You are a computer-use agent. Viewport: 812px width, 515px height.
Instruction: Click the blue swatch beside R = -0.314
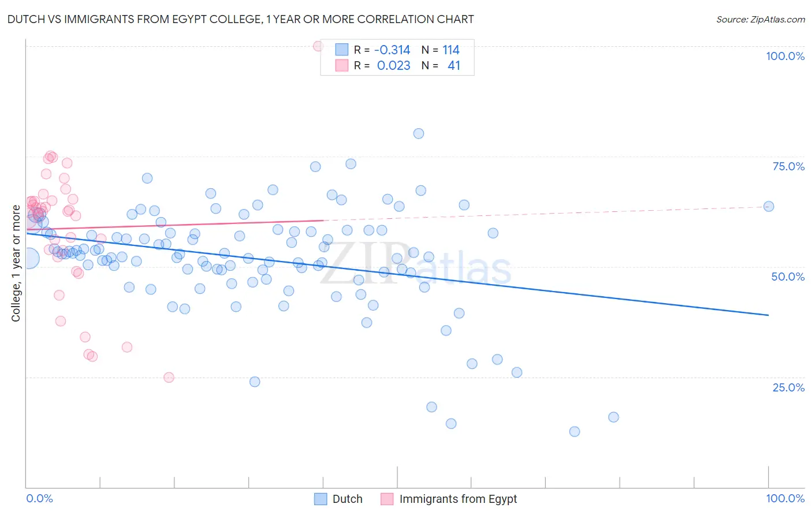click(342, 50)
